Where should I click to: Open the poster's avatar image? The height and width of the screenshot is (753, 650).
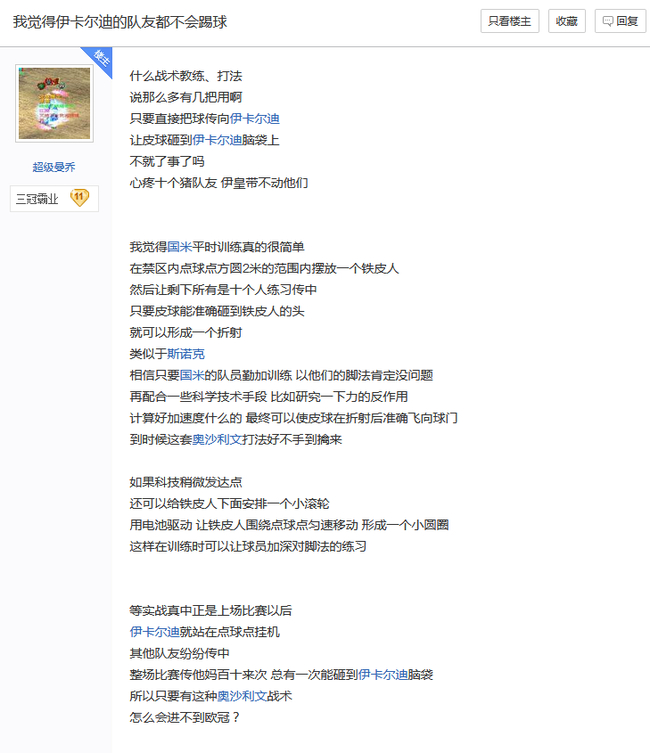pyautogui.click(x=54, y=103)
